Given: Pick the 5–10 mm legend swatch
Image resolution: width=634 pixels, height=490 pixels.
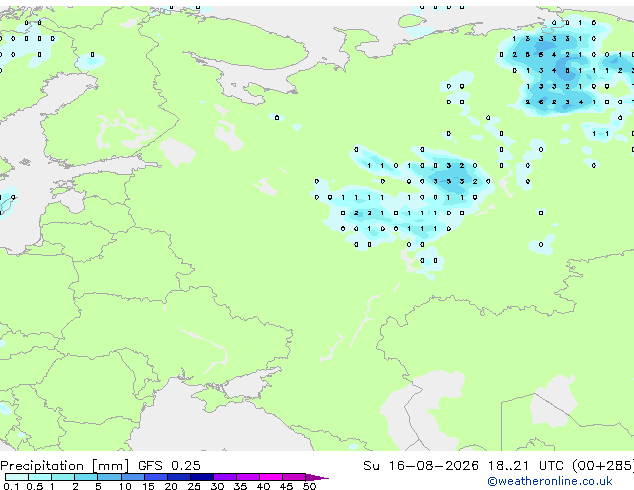Looking at the screenshot, I should coord(109,477).
